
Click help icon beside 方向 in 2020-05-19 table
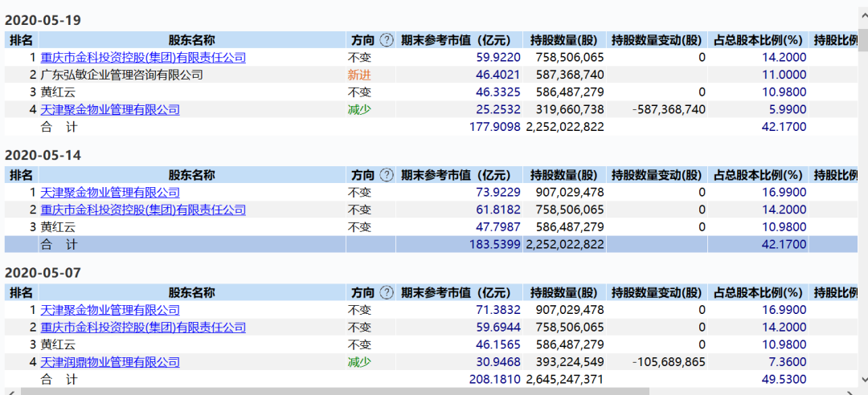pyautogui.click(x=387, y=40)
